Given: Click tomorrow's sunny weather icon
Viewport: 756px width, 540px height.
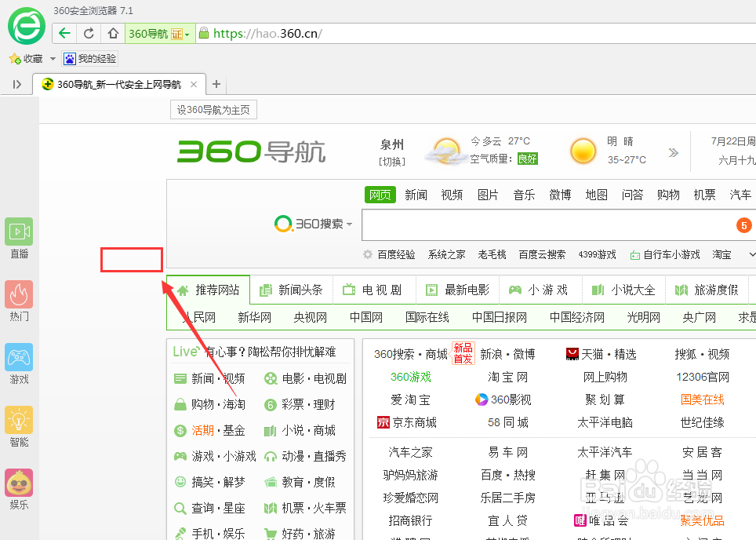Looking at the screenshot, I should tap(583, 151).
